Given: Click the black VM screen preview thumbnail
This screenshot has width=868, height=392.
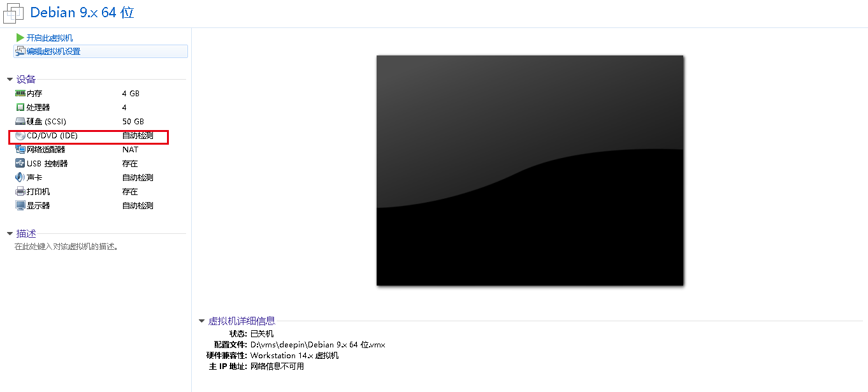Looking at the screenshot, I should pos(530,170).
